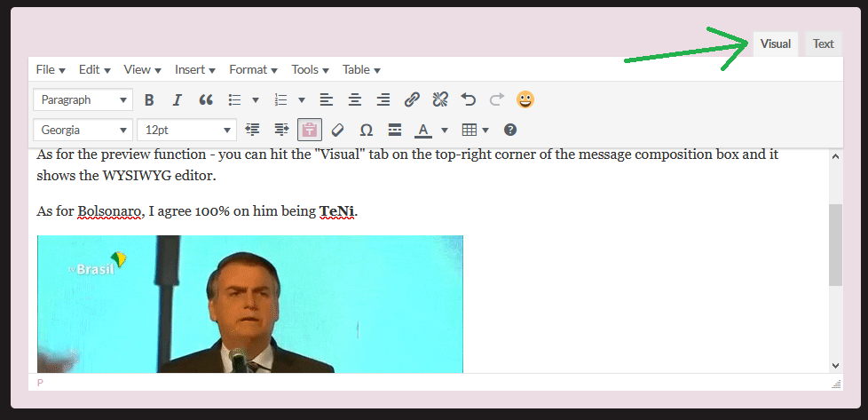Align text center
This screenshot has height=420, width=868.
coord(355,100)
